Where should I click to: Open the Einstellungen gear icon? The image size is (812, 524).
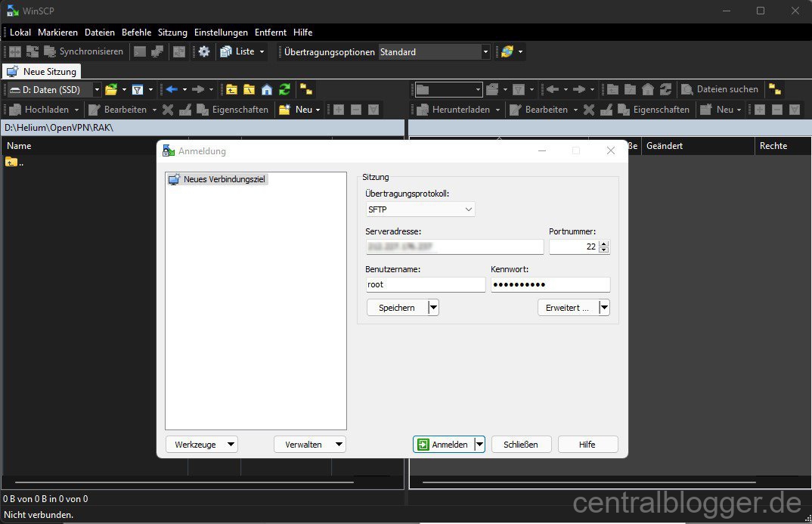coord(203,51)
